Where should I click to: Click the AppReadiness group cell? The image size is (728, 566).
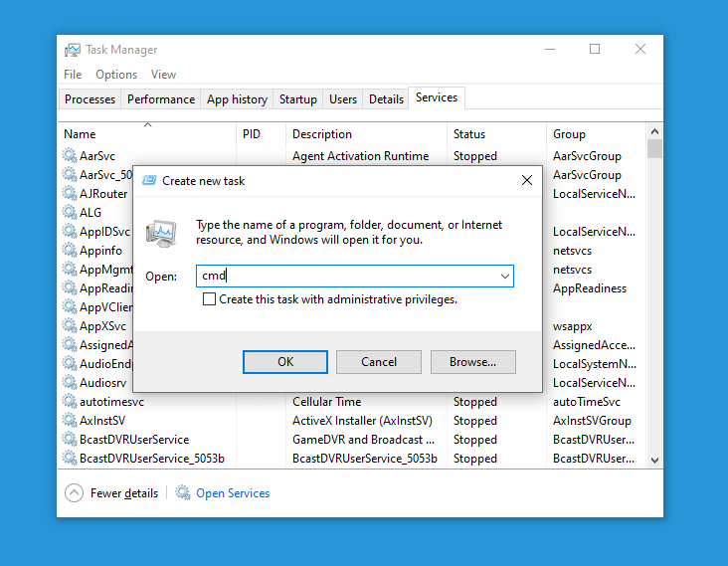pos(589,287)
